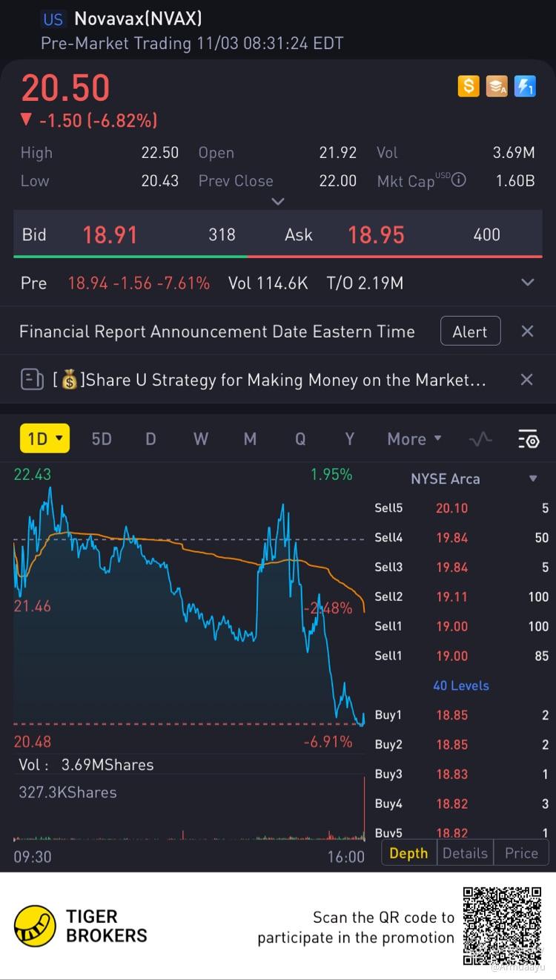The width and height of the screenshot is (556, 980).
Task: Switch chart to Q quarterly tab
Action: [300, 438]
